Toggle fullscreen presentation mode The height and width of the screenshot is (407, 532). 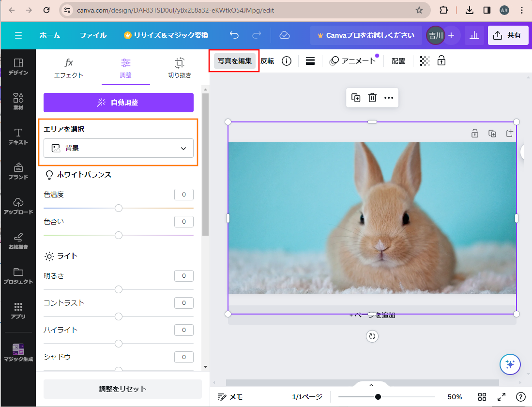tap(502, 397)
